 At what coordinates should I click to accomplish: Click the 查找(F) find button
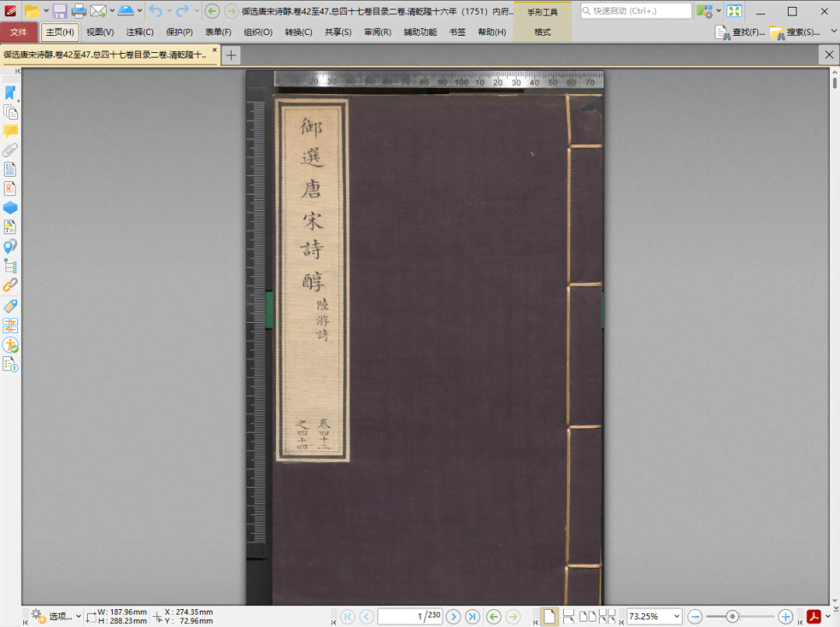pos(740,32)
